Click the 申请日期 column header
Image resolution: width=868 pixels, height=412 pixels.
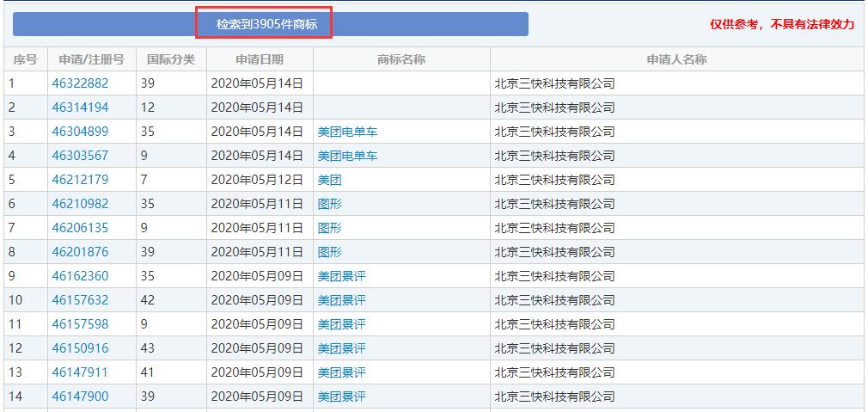pyautogui.click(x=260, y=59)
